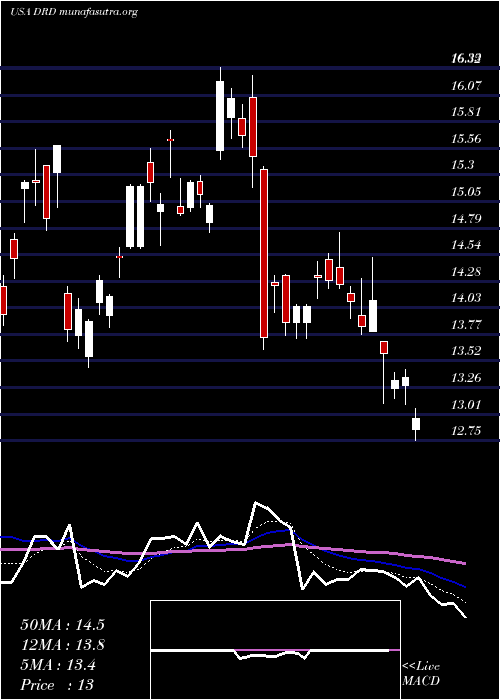Click the 14.79 price axis label
The width and height of the screenshot is (500, 700).
(x=467, y=219)
